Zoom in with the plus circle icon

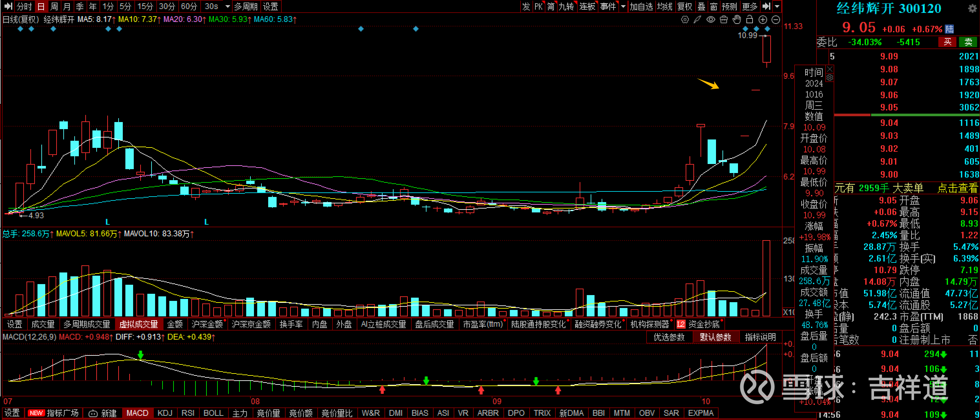tap(763, 20)
